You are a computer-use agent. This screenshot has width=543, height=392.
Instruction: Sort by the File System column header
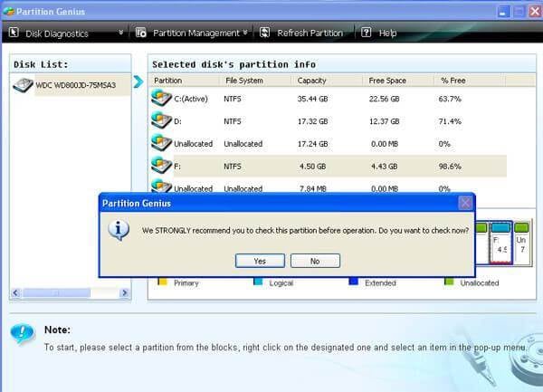[244, 81]
